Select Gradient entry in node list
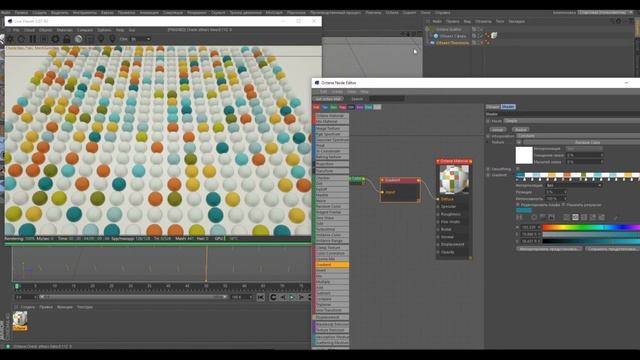The height and width of the screenshot is (360, 640). (x=332, y=264)
